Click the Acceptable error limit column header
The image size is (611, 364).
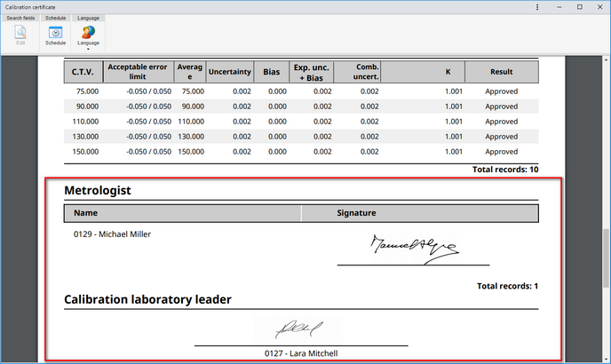pyautogui.click(x=139, y=72)
